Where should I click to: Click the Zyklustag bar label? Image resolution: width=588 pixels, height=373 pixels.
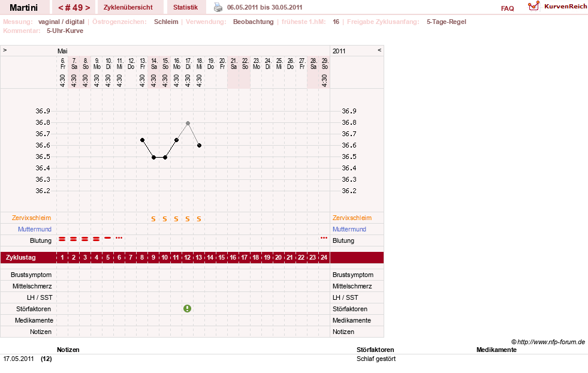pos(20,257)
